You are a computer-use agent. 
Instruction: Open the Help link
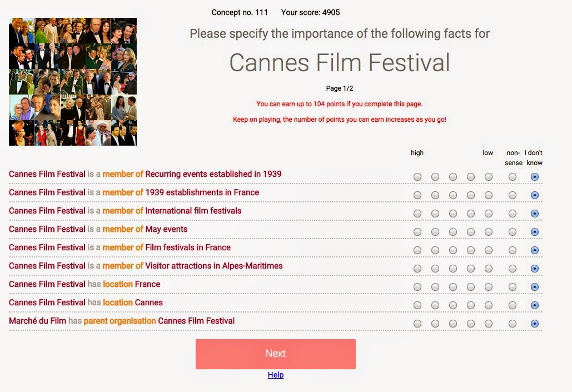[275, 375]
